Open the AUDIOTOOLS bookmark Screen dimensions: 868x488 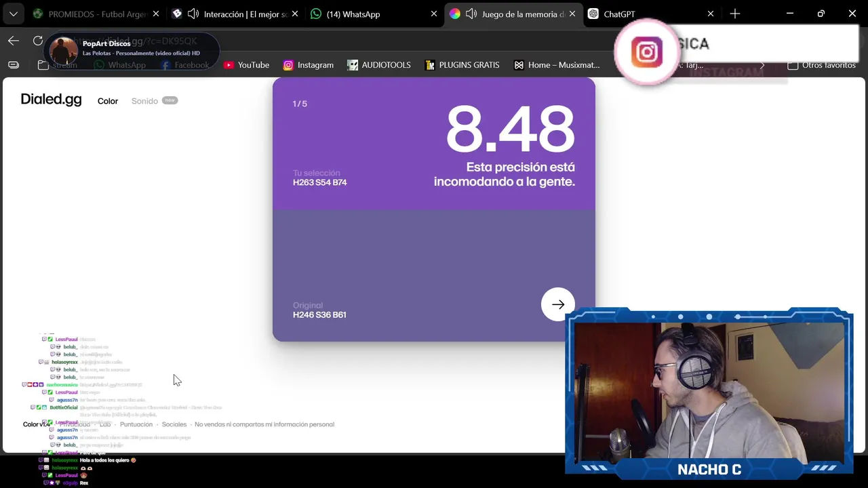coord(379,65)
